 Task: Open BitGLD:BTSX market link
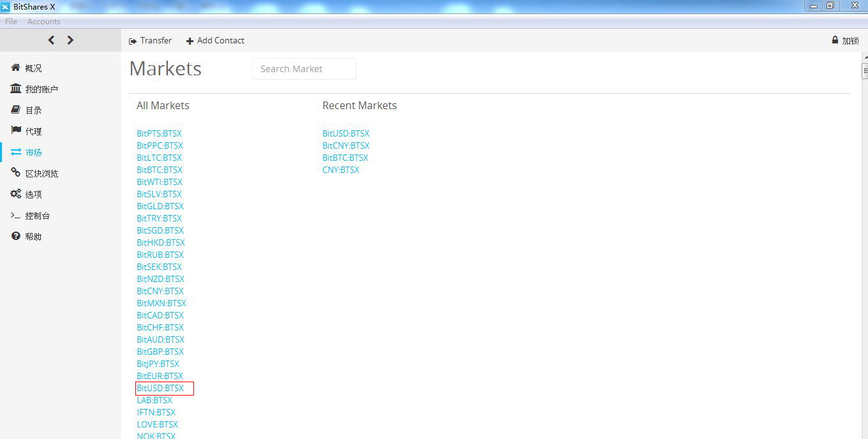tap(160, 206)
